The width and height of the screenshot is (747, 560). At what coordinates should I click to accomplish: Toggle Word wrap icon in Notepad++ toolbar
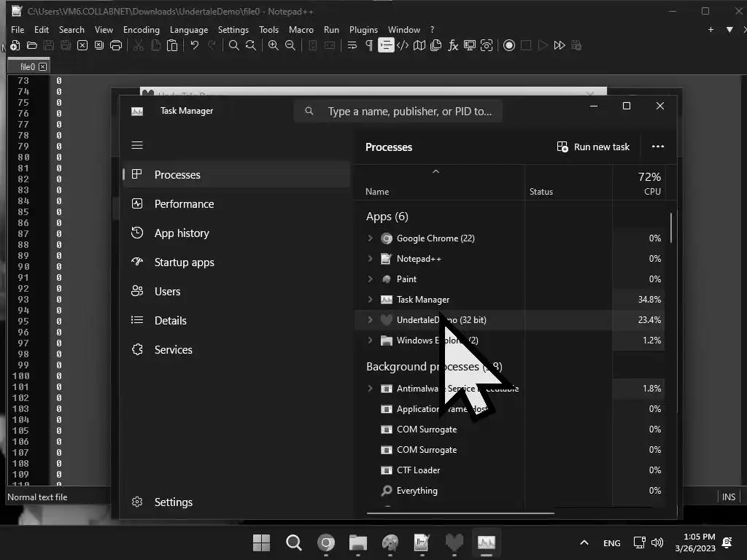coord(352,45)
